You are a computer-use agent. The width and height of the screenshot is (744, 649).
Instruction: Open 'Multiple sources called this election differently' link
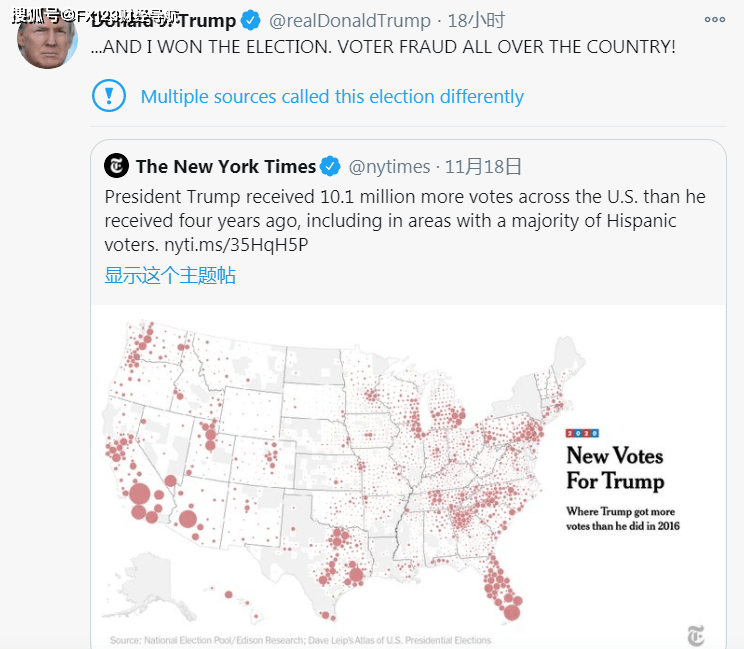coord(332,97)
